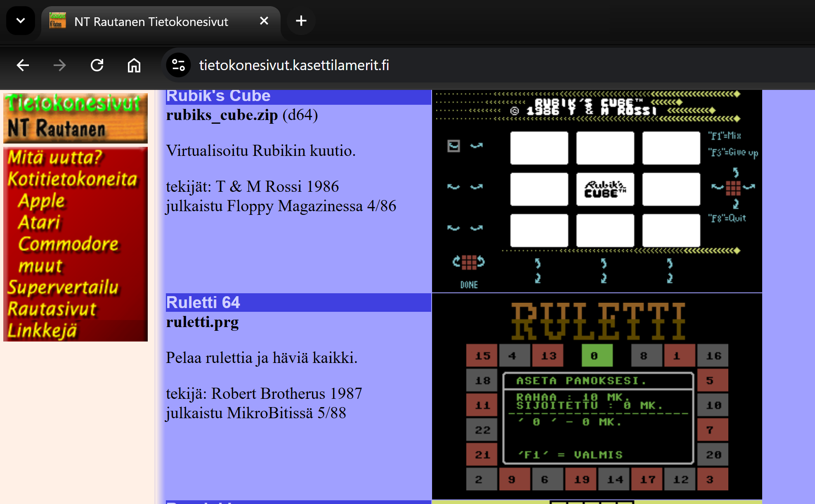Screen dimensions: 815x504
Task: Click the browser back arrow
Action: [x=23, y=65]
